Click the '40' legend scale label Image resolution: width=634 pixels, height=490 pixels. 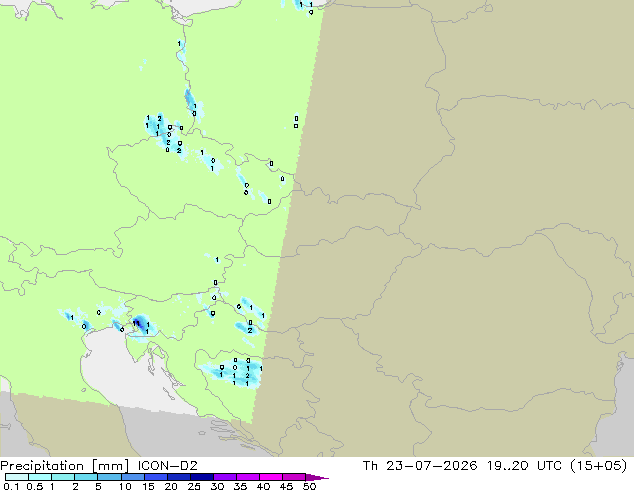pos(263,486)
